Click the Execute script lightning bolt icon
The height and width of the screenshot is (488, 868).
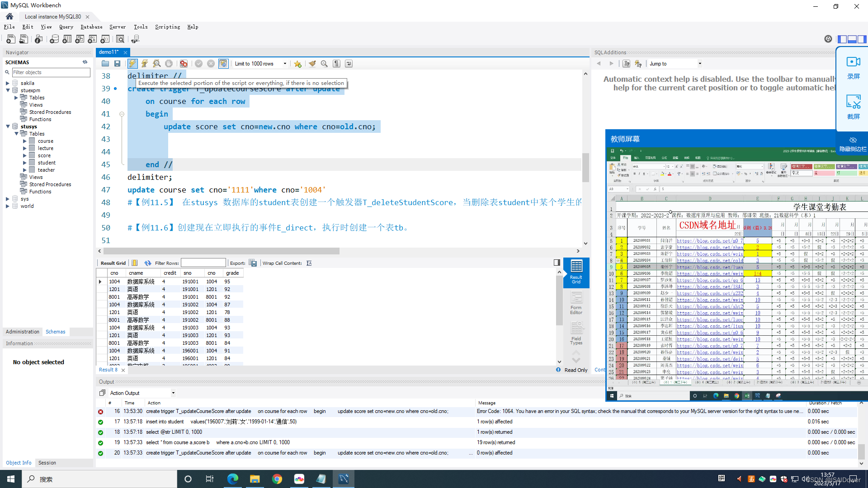(x=132, y=64)
